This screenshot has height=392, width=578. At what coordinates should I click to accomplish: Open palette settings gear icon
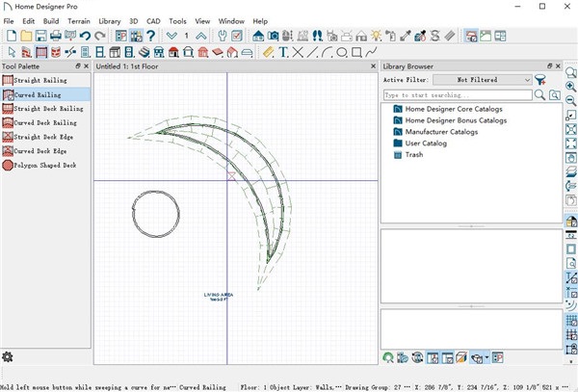click(x=8, y=357)
